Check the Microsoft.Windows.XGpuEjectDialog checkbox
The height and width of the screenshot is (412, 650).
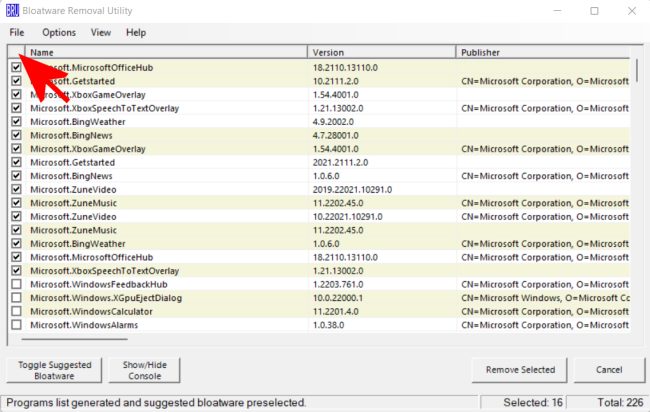(16, 298)
